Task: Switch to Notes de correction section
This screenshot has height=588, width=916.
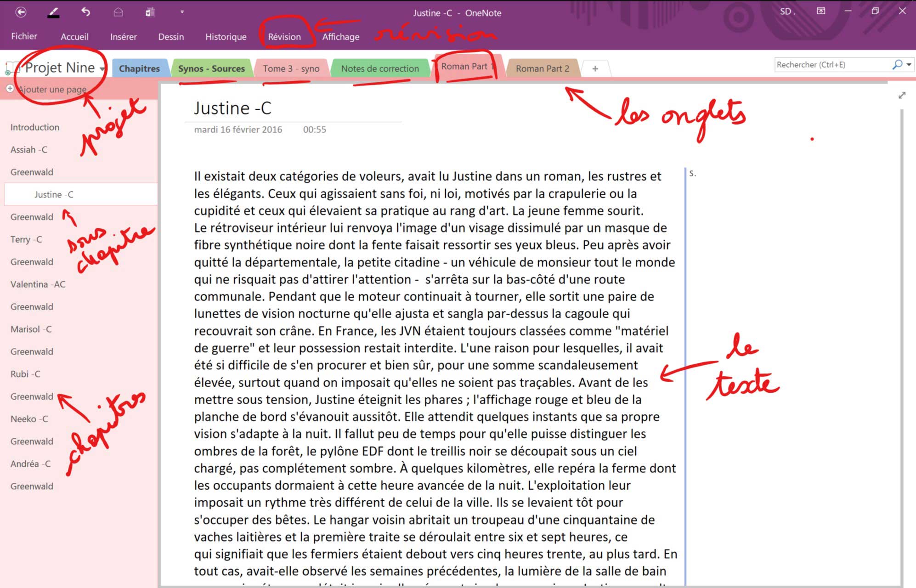Action: coord(379,69)
